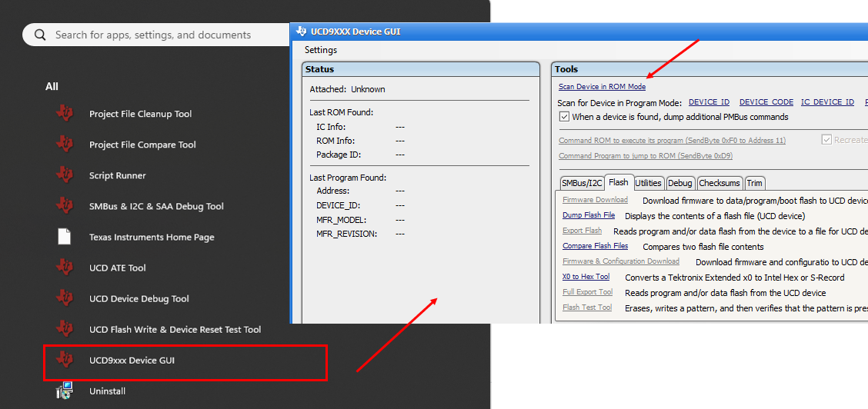Click the IC_DEVICE_ID scan link
Viewport: 868px width, 409px height.
tap(827, 102)
